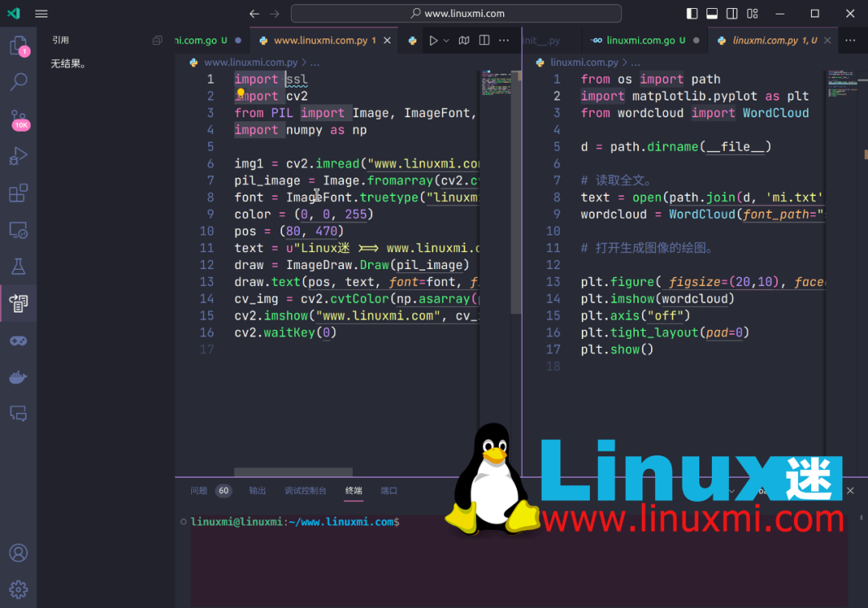Click breadcrumb www.linuxmi.com.py in left editor

[251, 63]
